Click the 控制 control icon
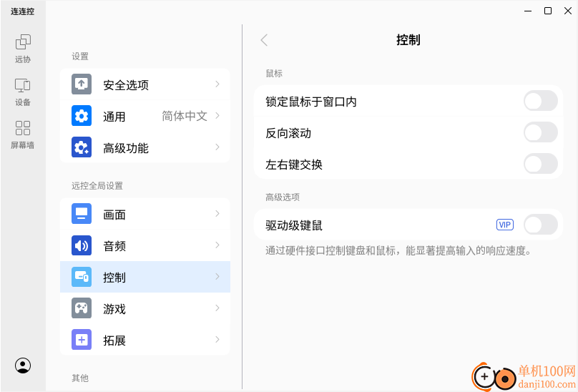The height and width of the screenshot is (392, 578). click(x=82, y=277)
